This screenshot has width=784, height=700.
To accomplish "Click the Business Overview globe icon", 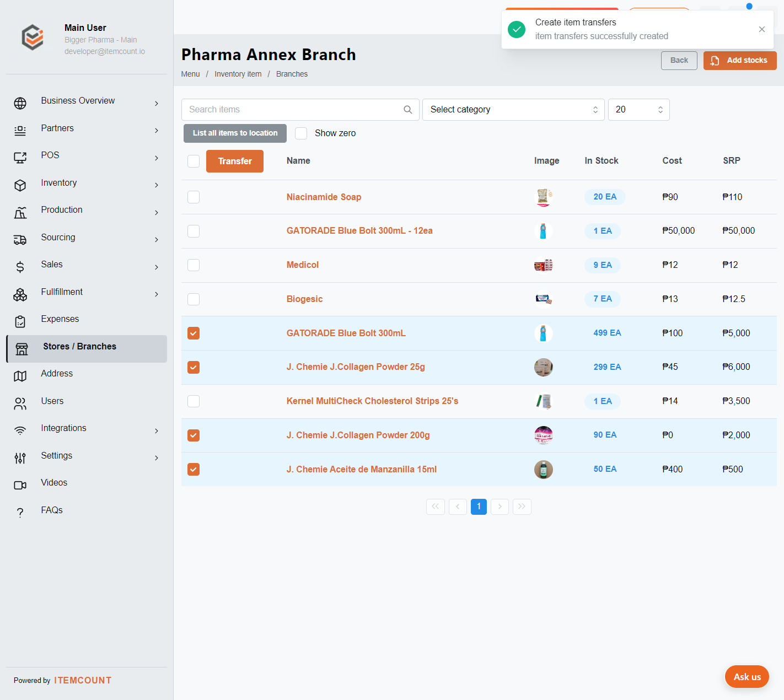I will (20, 103).
